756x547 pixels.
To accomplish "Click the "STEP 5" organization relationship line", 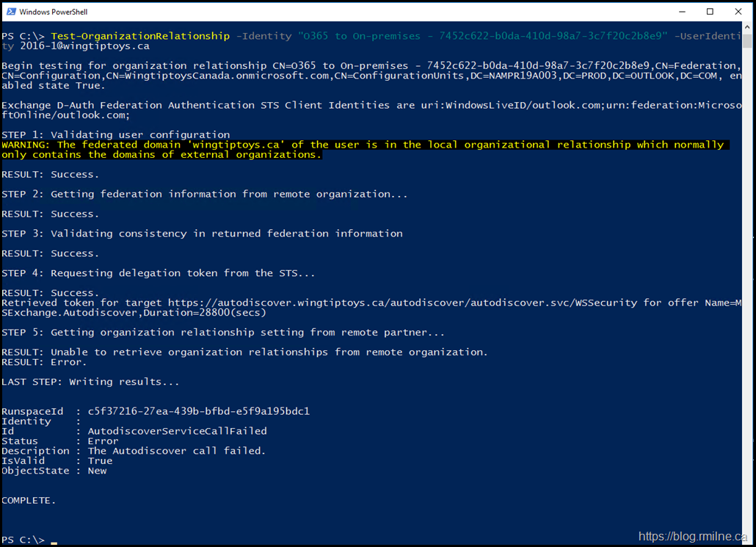I will (x=223, y=333).
